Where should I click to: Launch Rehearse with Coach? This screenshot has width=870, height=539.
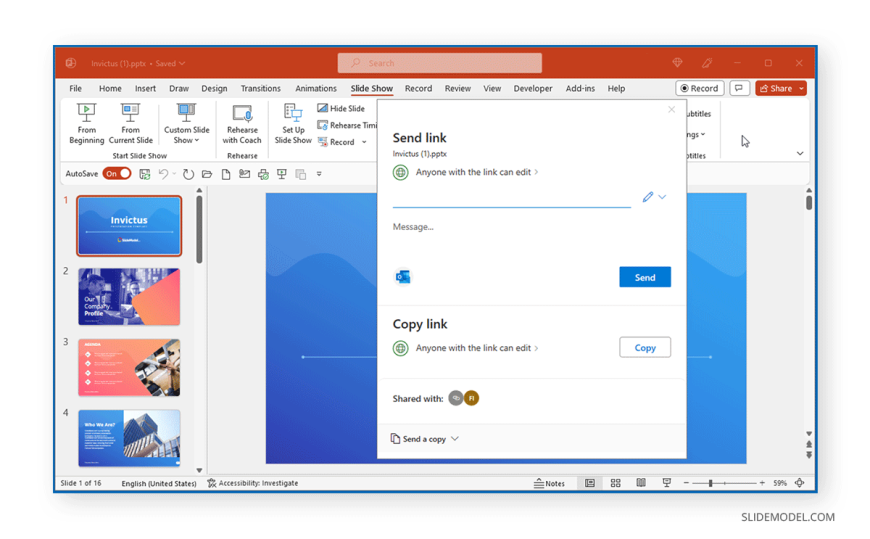point(242,124)
